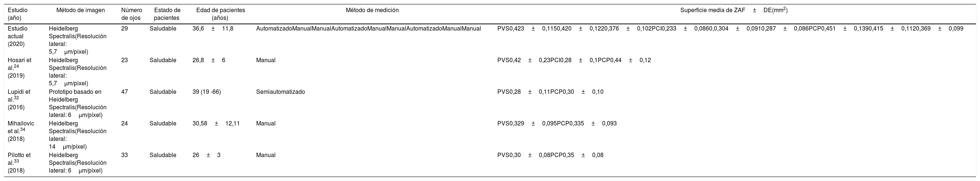This screenshot has height=181, width=980.
Task: Click the age value "36,6 ± 11,8"
Action: click(x=213, y=29)
